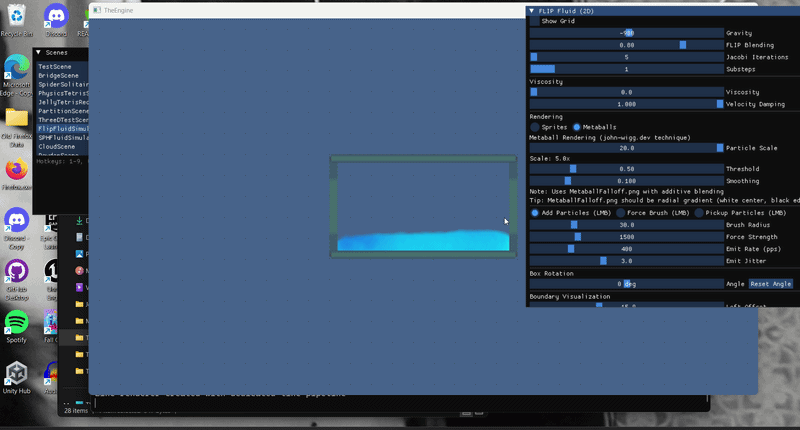The image size is (800, 430).
Task: Collapse the Scenes panel
Action: click(38, 53)
